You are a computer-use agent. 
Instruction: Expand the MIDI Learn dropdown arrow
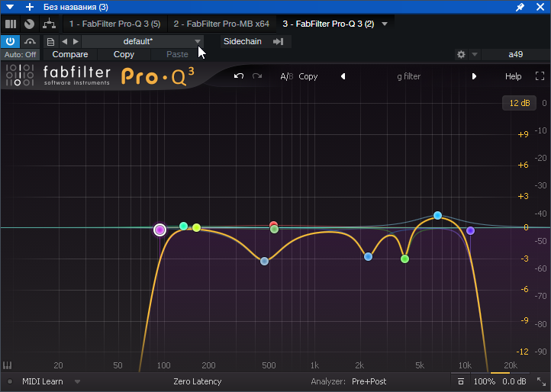pyautogui.click(x=77, y=382)
